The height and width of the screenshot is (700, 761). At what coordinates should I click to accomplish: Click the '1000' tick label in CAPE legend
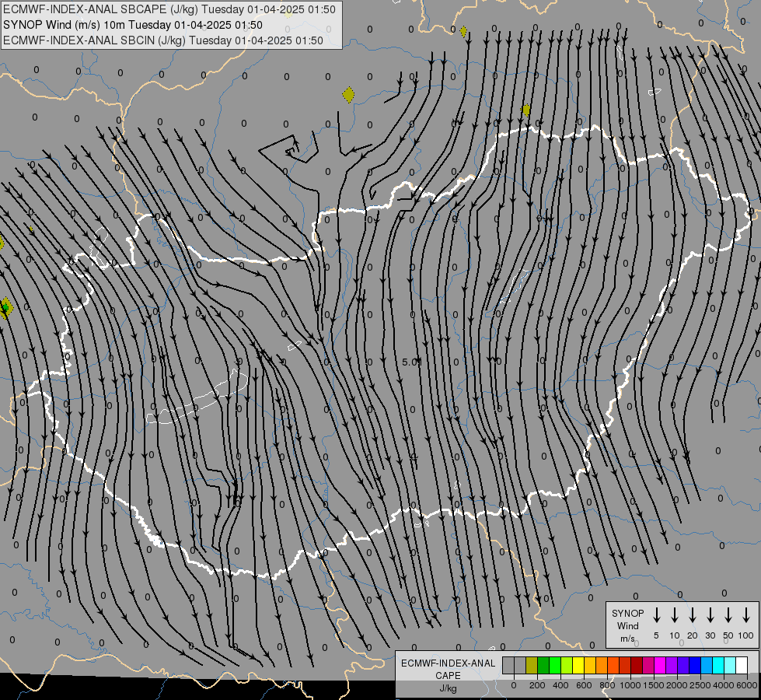coord(630,685)
